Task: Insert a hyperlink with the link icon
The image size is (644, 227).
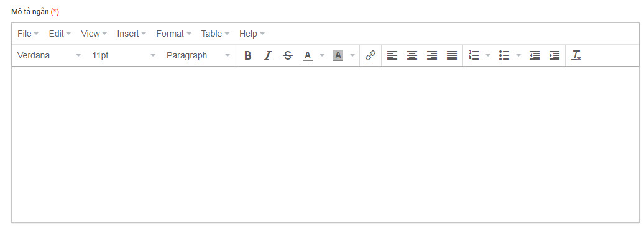Action: pyautogui.click(x=370, y=55)
